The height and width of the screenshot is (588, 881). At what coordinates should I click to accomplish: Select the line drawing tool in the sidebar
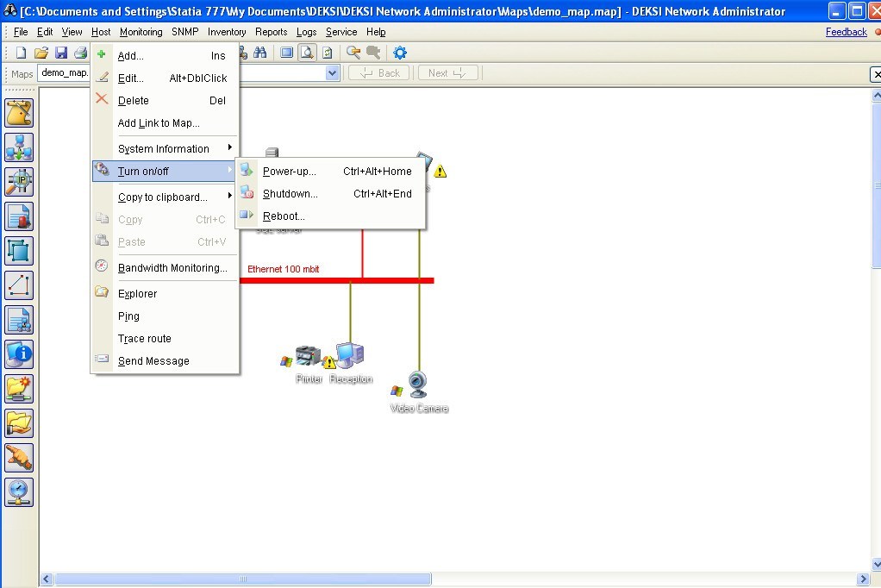click(18, 285)
